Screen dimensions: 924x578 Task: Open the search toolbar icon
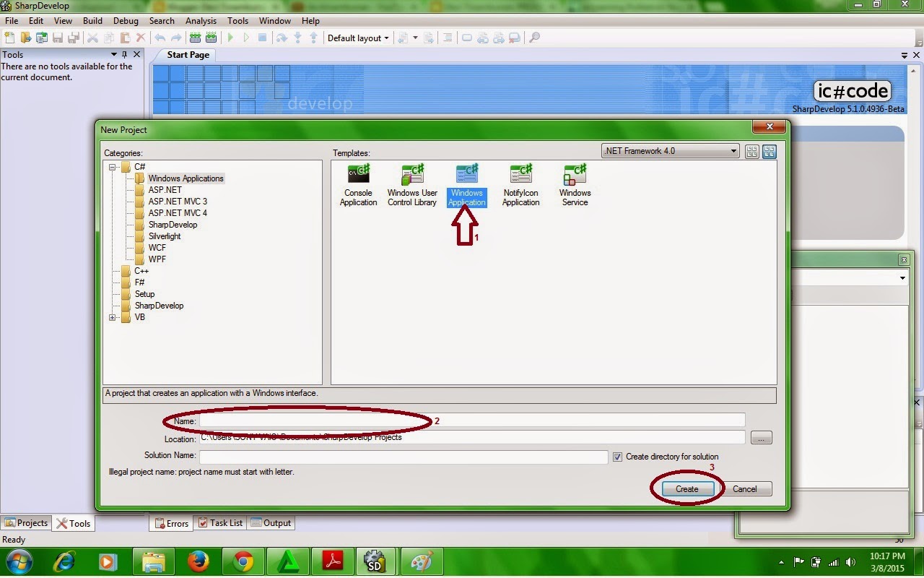pos(534,38)
